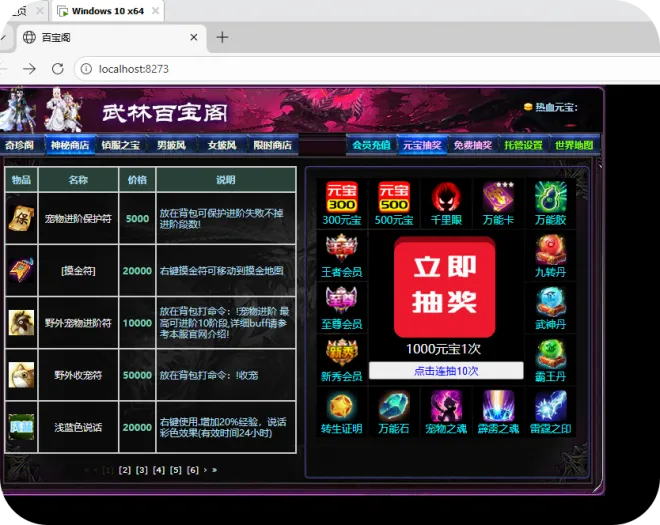The height and width of the screenshot is (525, 660).
Task: Click the 300元宝 prize icon
Action: pos(342,197)
